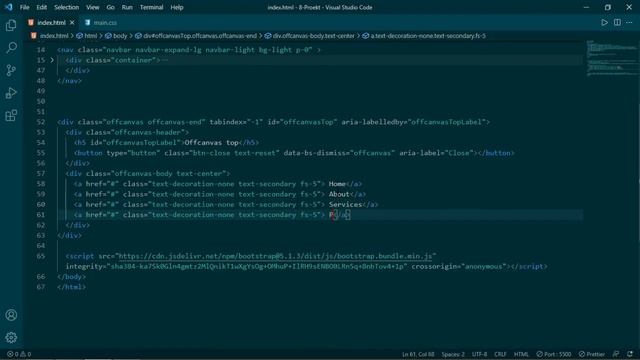
Task: Open the Run and Debug view
Action: (x=11, y=93)
